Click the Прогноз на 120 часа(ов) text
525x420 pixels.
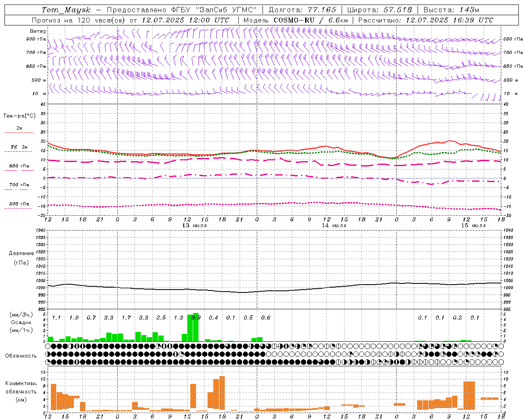point(79,20)
